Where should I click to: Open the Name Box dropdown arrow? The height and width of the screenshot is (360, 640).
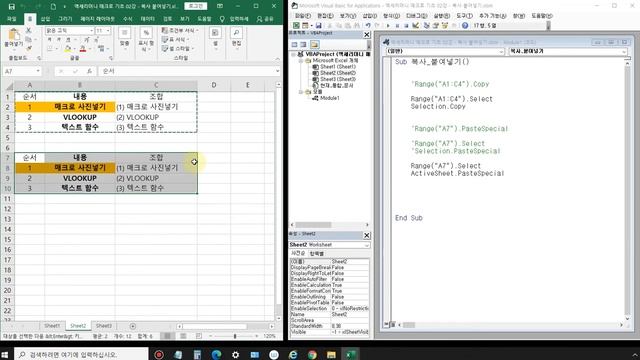click(38, 71)
